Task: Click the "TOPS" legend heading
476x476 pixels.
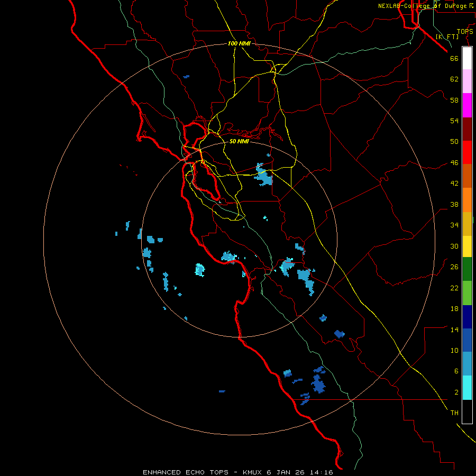Action: (465, 32)
